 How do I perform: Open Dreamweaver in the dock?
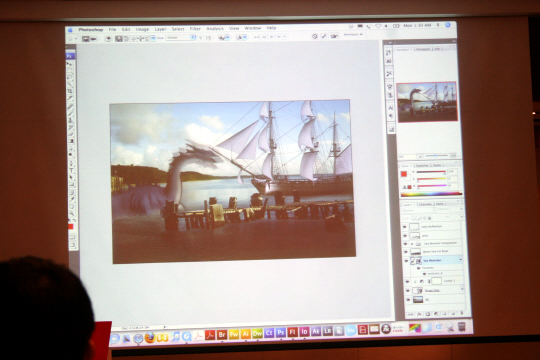pos(257,333)
